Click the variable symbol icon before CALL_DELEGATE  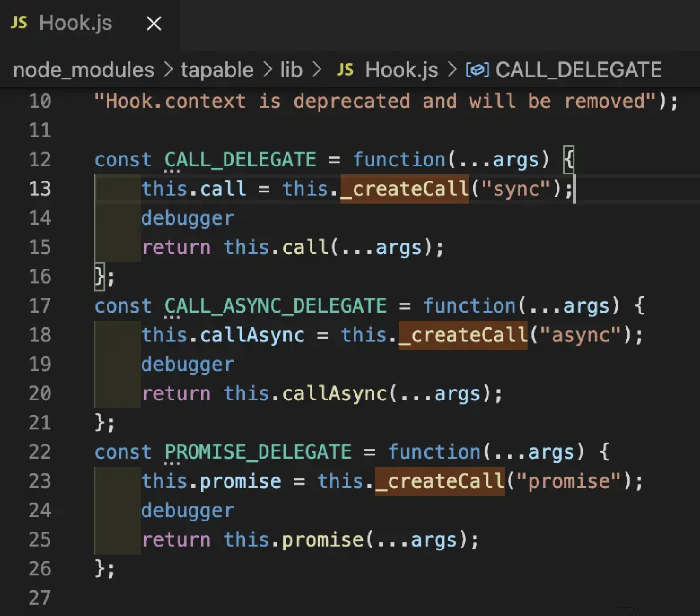point(477,70)
